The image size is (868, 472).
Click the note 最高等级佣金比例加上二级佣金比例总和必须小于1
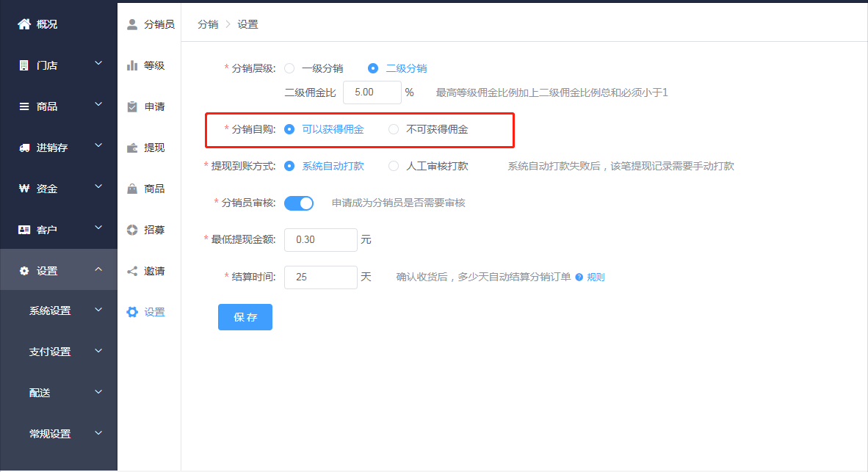552,92
